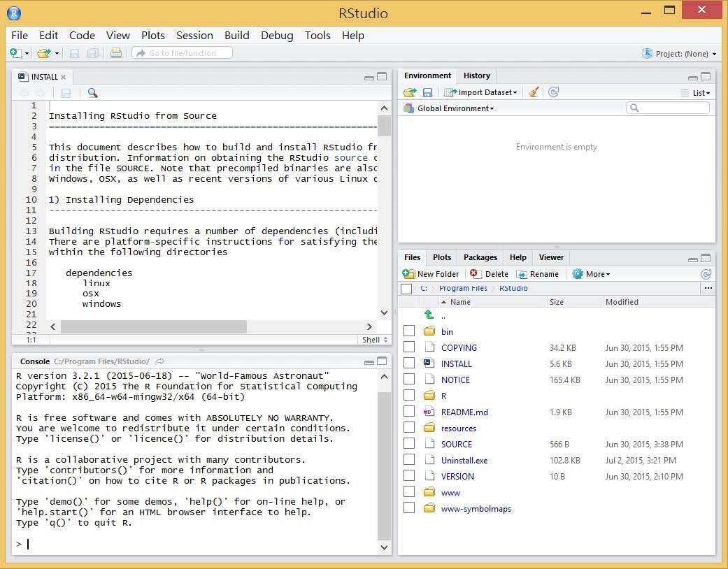This screenshot has height=569, width=728.
Task: Open the Project: (None) dropdown
Action: pos(679,54)
